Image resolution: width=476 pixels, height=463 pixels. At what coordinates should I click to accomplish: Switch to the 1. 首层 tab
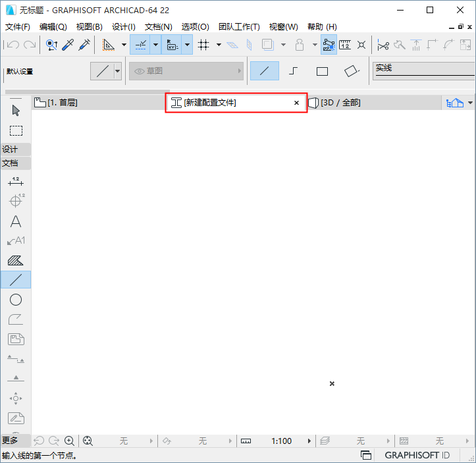point(99,103)
